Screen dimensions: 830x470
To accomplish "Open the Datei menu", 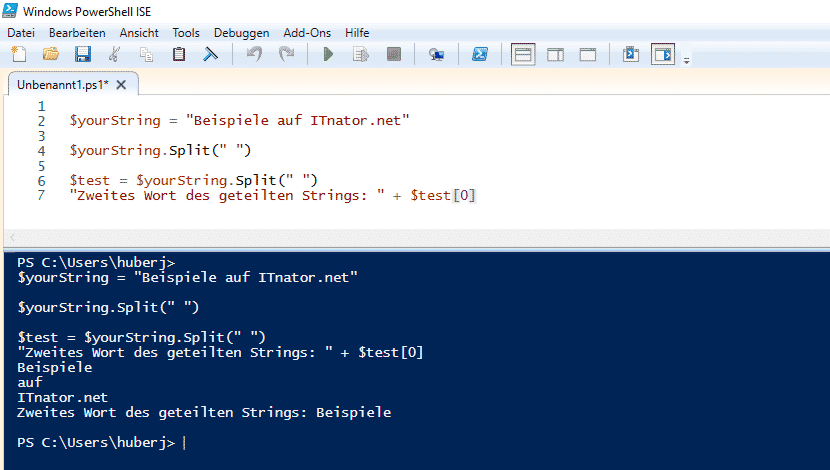I will (x=21, y=33).
